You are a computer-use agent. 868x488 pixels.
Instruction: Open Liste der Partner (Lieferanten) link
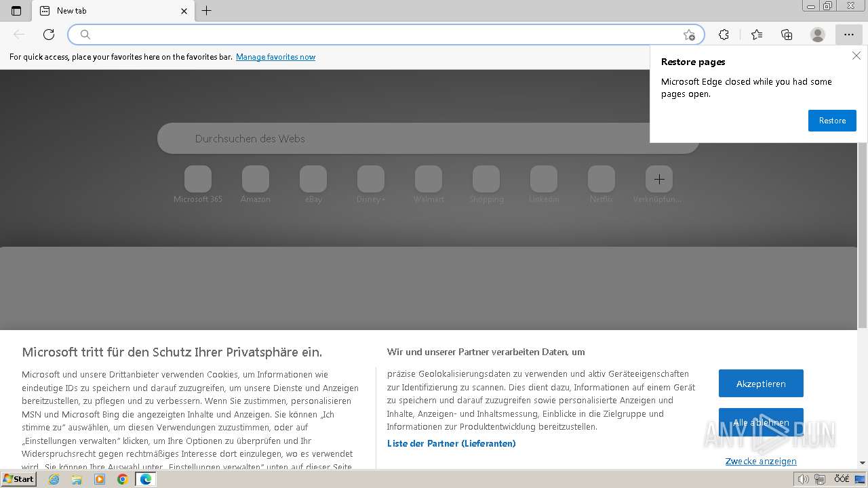pyautogui.click(x=451, y=443)
